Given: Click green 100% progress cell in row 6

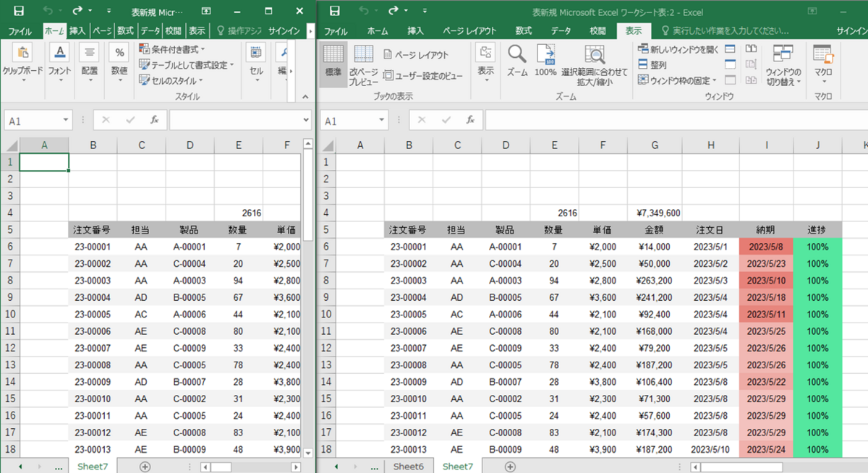Looking at the screenshot, I should point(818,247).
